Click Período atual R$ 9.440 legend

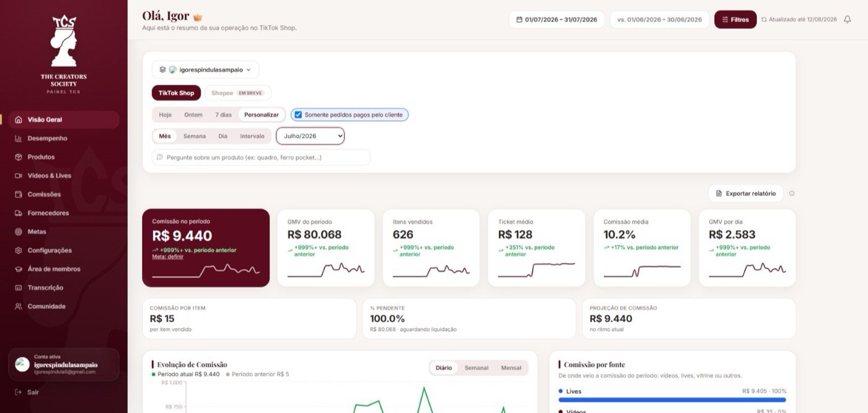click(185, 375)
